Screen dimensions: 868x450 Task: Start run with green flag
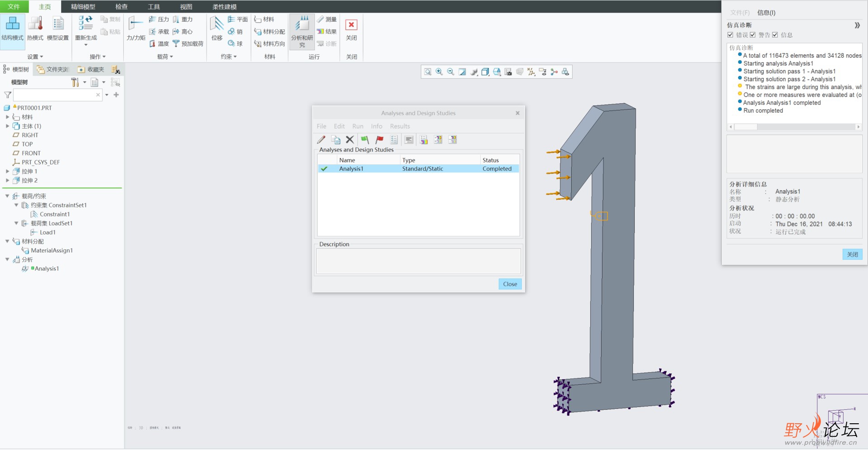365,140
